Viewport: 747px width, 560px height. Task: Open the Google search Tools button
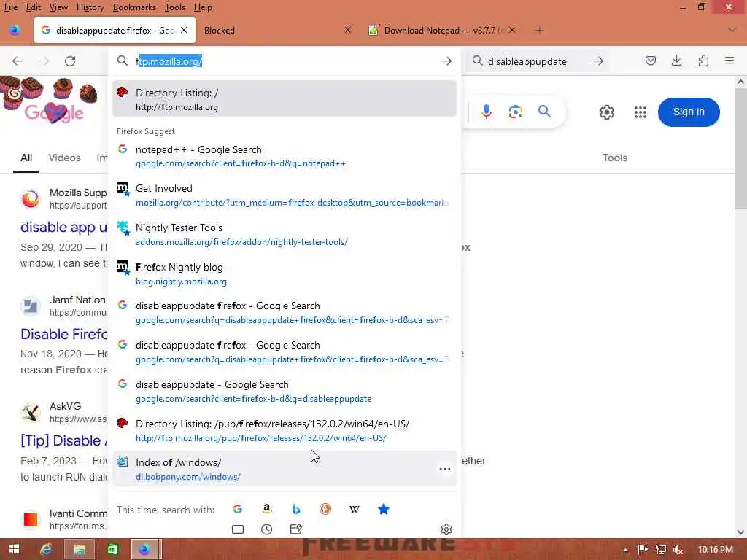coord(614,157)
